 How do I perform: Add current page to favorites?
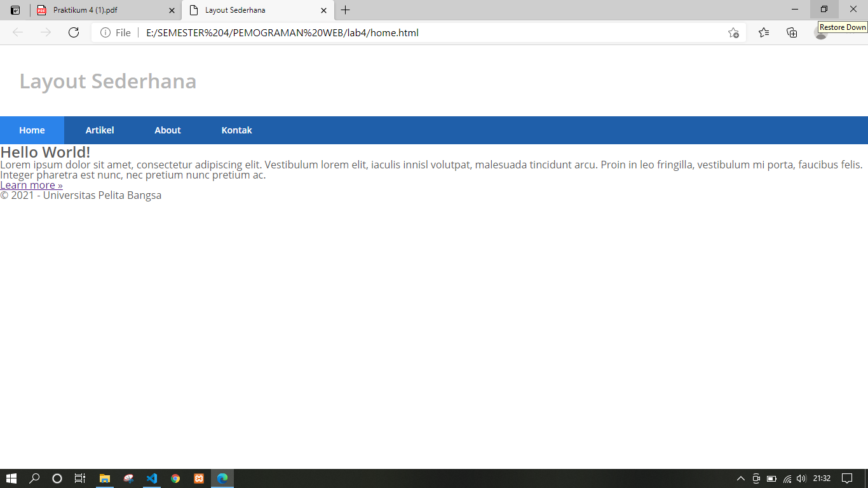(734, 32)
